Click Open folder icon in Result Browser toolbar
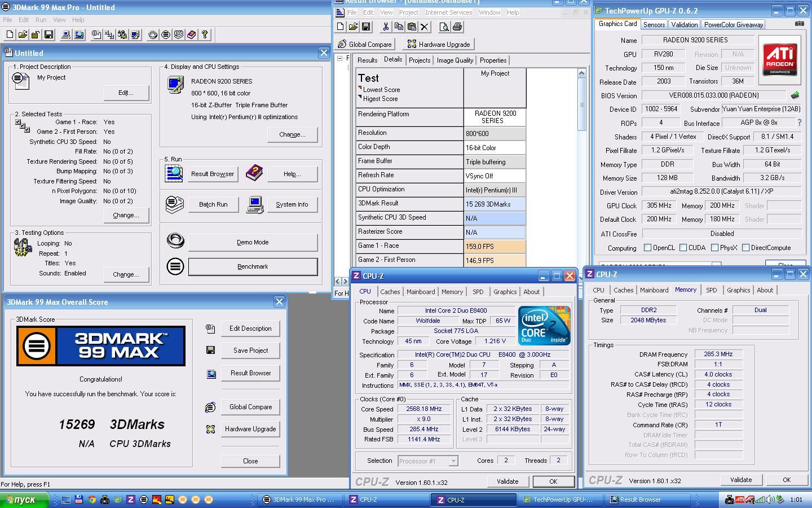This screenshot has height=508, width=812. (353, 27)
